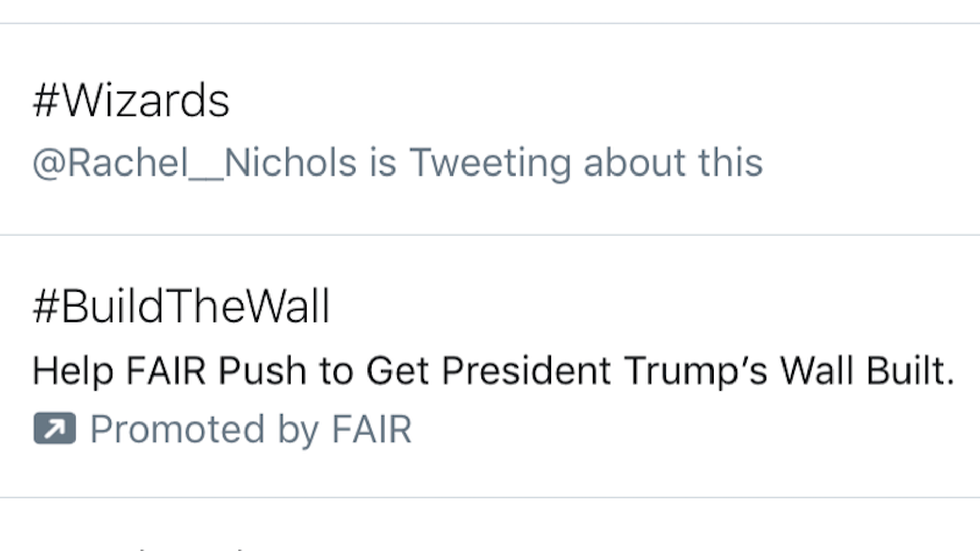Image resolution: width=980 pixels, height=551 pixels.
Task: Tap 'Help FAIR' at start of description
Action: 119,371
